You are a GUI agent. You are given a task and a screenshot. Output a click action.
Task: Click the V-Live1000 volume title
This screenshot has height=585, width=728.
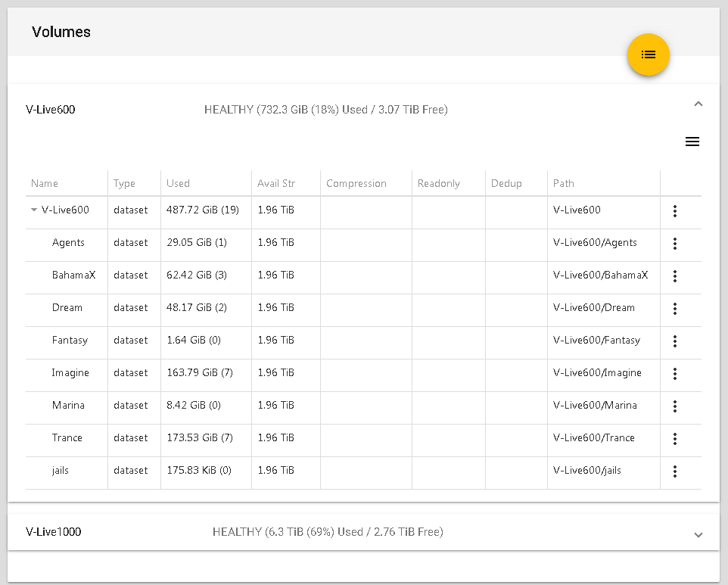54,532
